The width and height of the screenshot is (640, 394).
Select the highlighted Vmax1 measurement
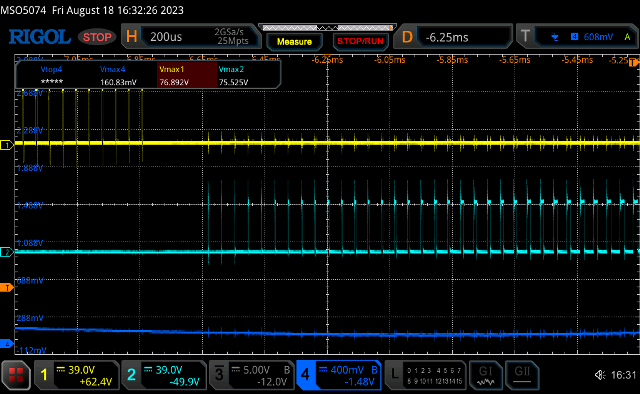coord(187,75)
